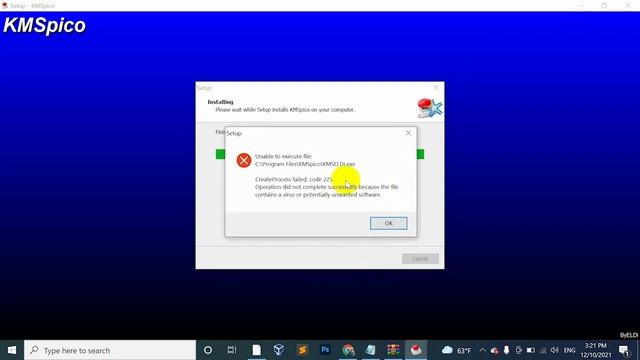The image size is (640, 360).
Task: Click the KMSpico setup taskbar icon
Action: coord(416,350)
